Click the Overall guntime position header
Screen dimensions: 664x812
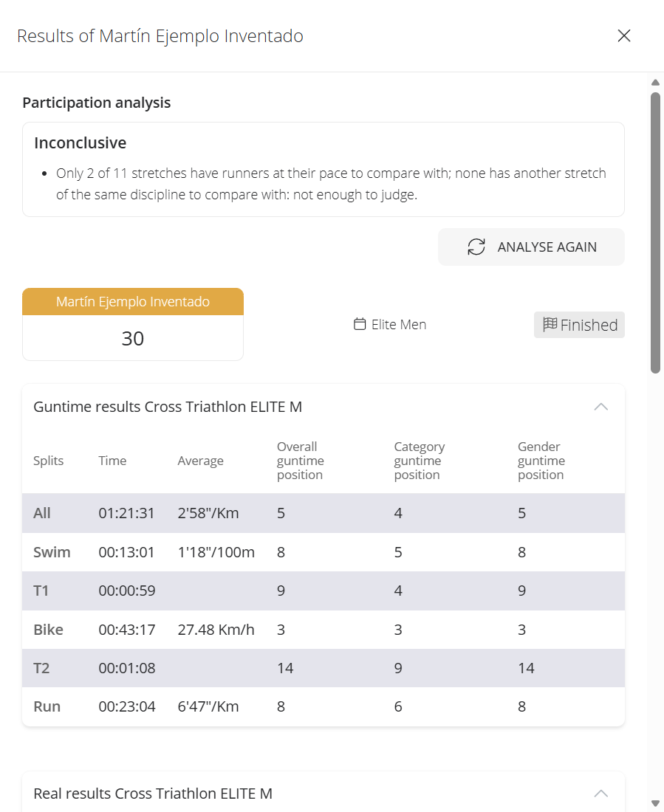300,461
